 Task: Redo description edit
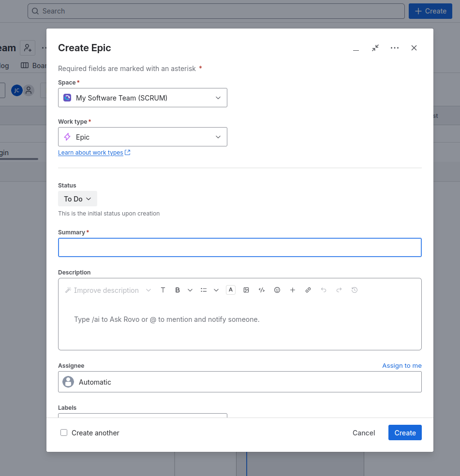339,290
